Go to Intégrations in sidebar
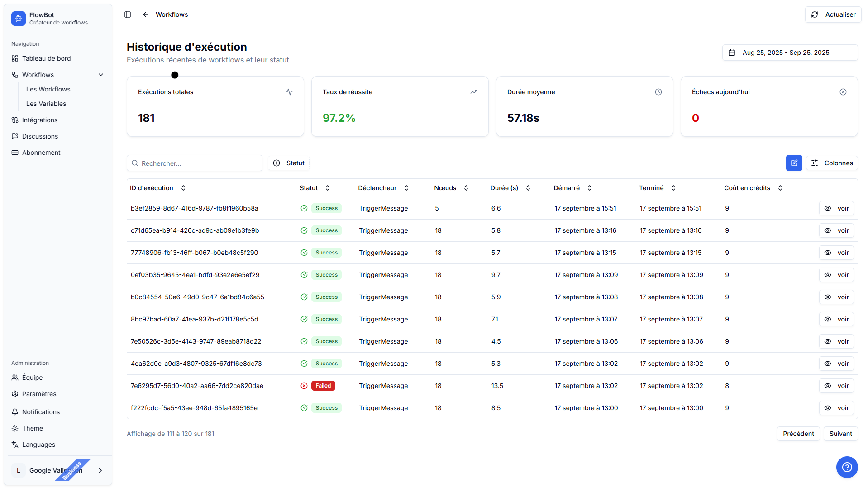The width and height of the screenshot is (868, 488). tap(40, 120)
